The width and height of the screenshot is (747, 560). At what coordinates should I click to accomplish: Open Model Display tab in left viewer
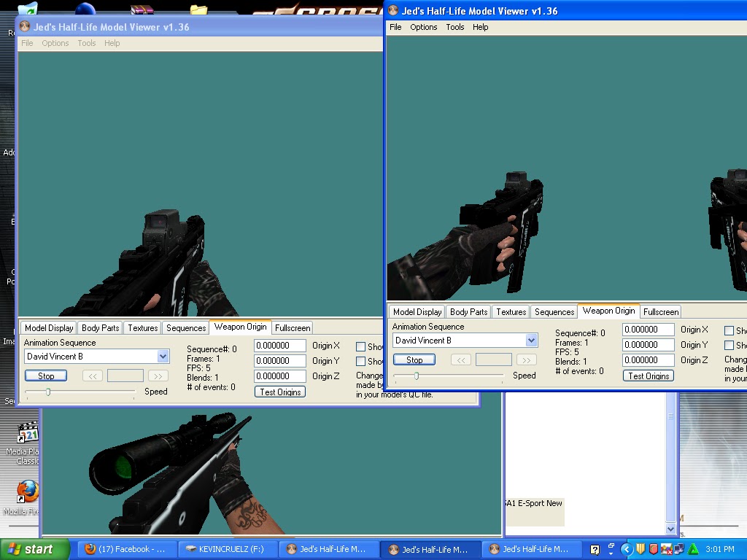[x=49, y=328]
